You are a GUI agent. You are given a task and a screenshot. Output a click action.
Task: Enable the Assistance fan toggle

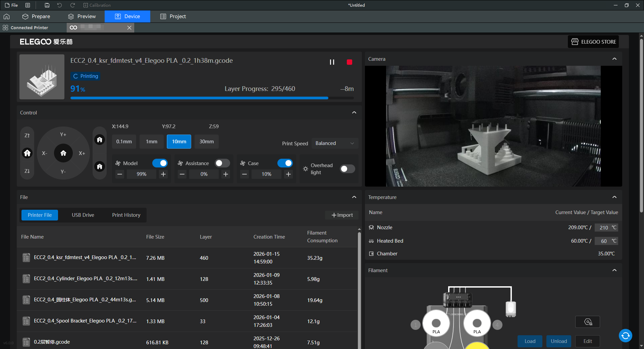[x=222, y=163]
